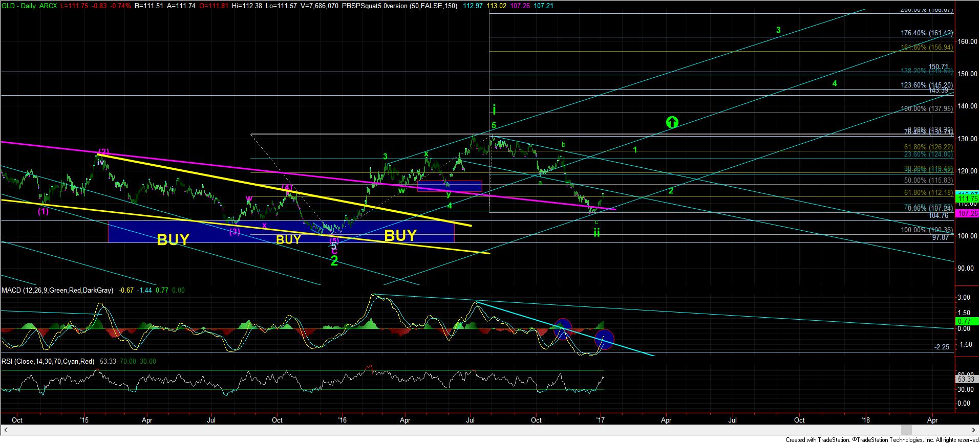Select the magenta 'w' wave label
This screenshot has height=443, width=980.
pyautogui.click(x=249, y=198)
